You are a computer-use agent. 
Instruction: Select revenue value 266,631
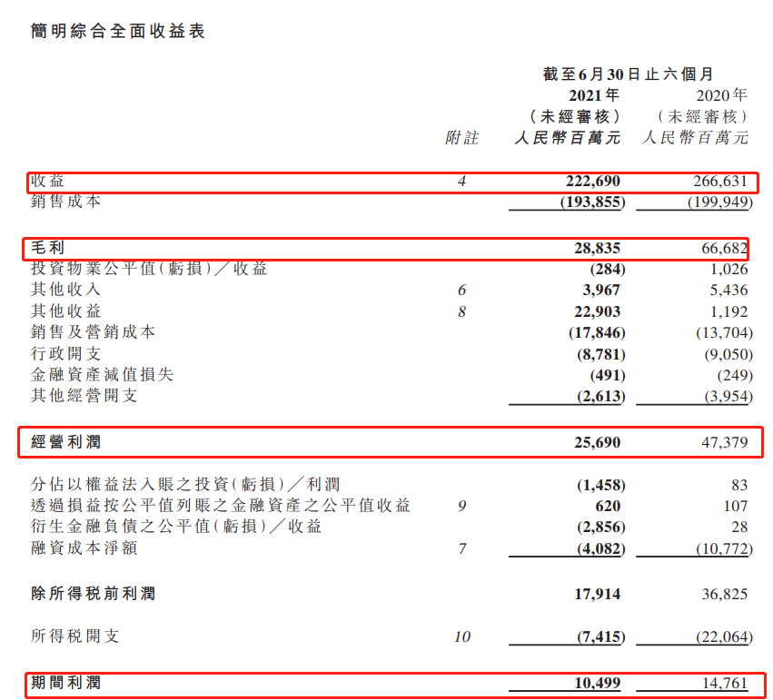[x=720, y=181]
